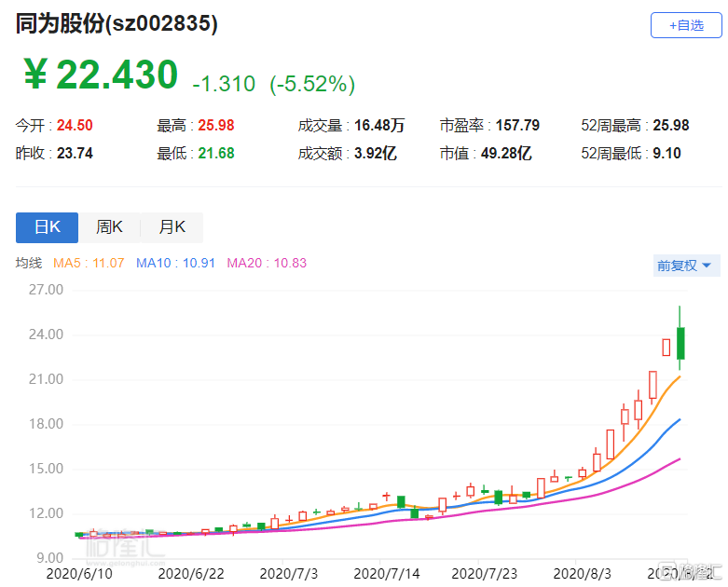
Task: Click the 21.00 price axis label
Action: [46, 379]
